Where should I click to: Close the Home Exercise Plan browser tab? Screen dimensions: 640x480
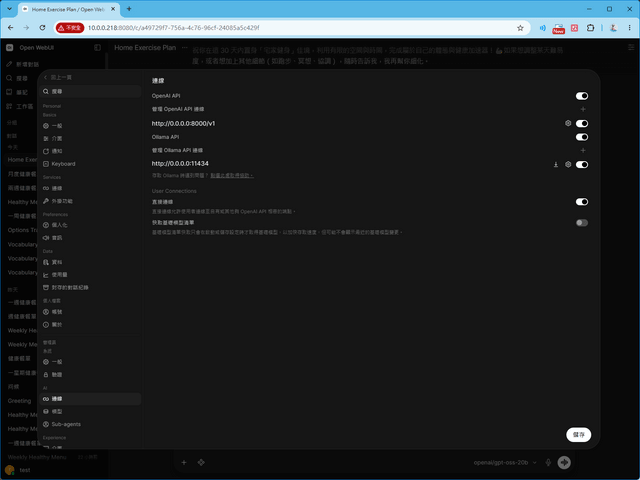pyautogui.click(x=113, y=9)
